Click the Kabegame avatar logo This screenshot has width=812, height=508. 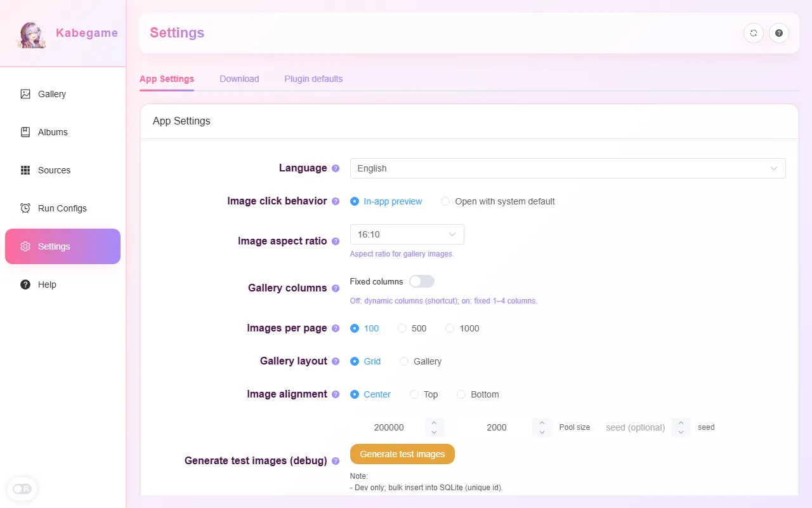point(32,35)
